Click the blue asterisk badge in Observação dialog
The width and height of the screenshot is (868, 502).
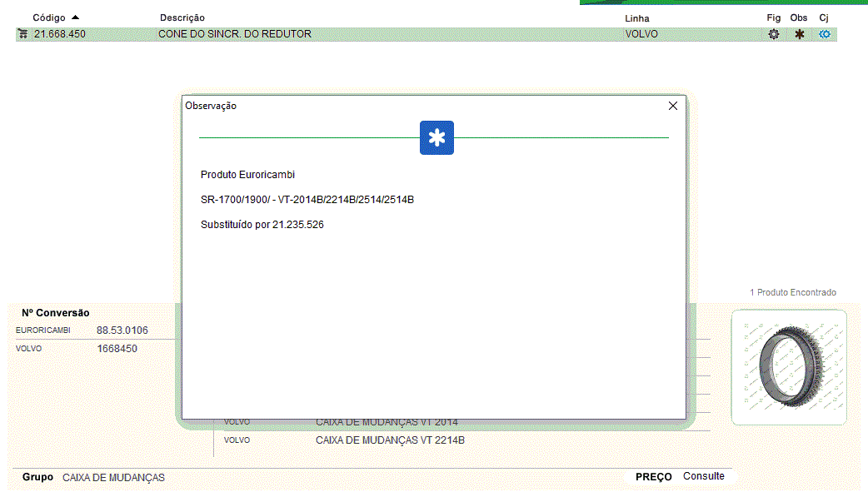[436, 138]
